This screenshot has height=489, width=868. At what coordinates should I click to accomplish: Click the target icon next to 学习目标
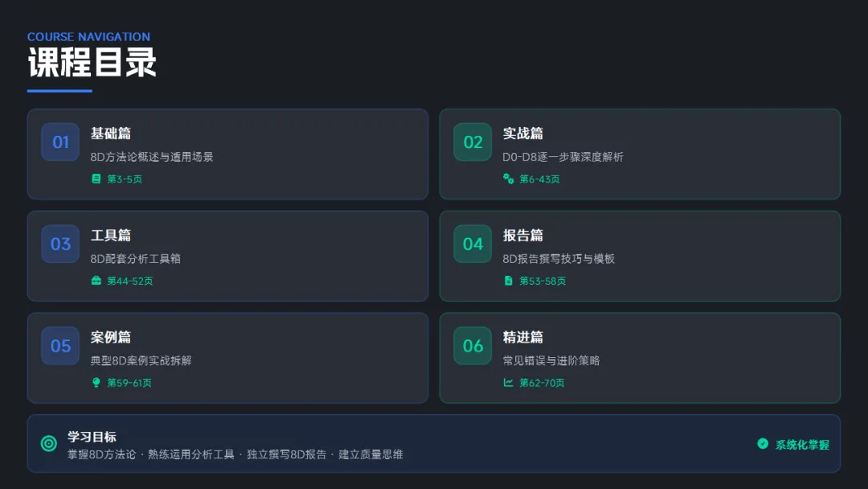pyautogui.click(x=49, y=444)
